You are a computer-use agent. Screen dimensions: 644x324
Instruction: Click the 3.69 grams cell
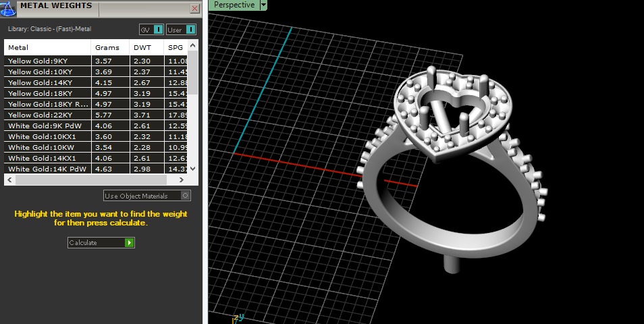[110, 72]
